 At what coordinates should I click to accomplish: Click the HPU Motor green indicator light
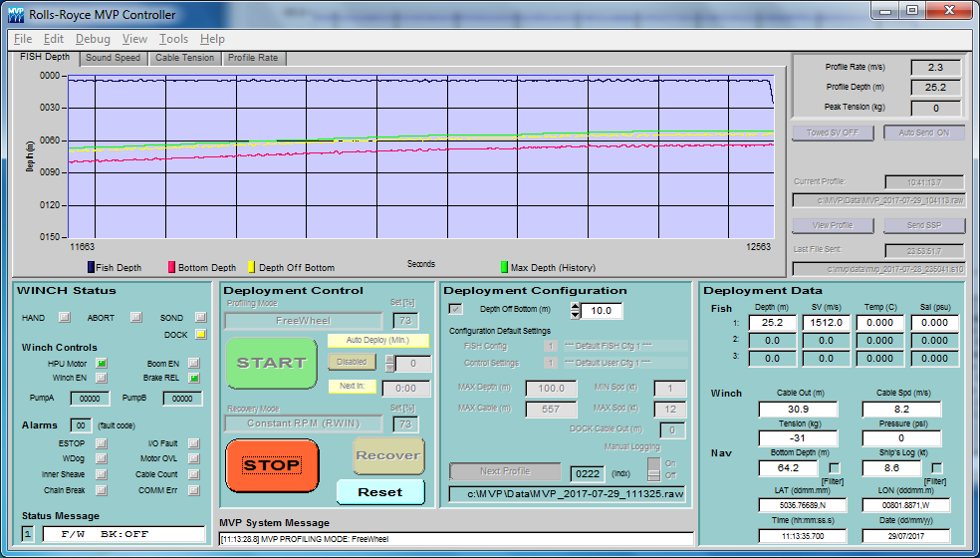pos(102,363)
